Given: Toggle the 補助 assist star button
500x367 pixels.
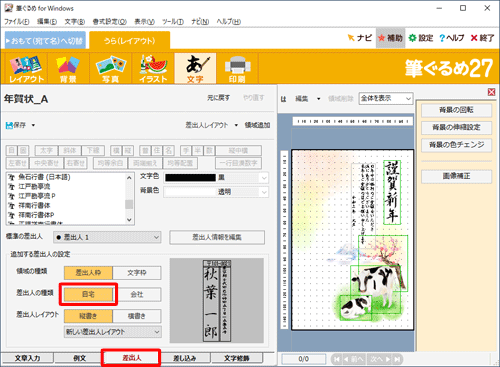Looking at the screenshot, I should (390, 38).
